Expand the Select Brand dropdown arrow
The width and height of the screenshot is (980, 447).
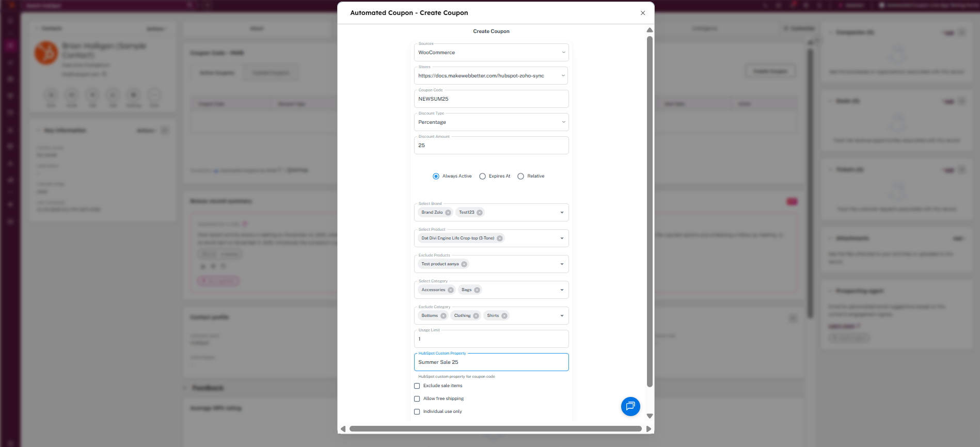[562, 213]
